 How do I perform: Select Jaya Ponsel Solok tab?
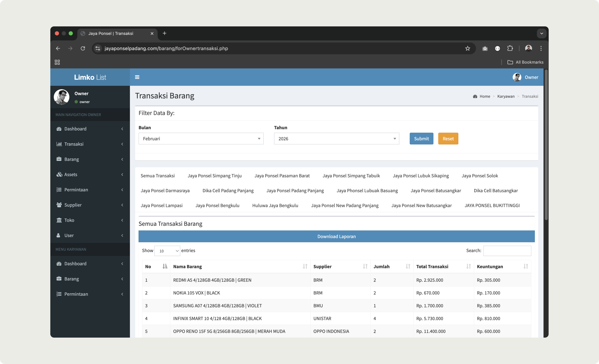coord(479,176)
